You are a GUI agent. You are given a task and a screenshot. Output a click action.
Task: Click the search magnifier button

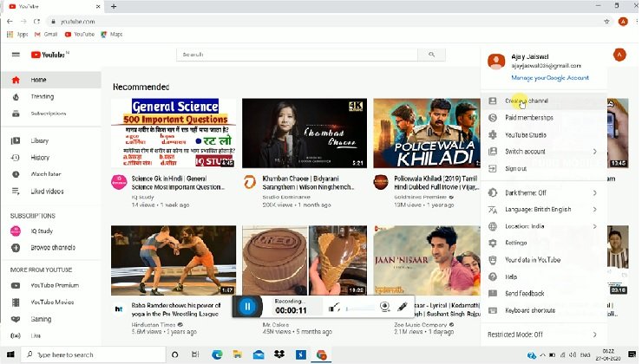[431, 55]
